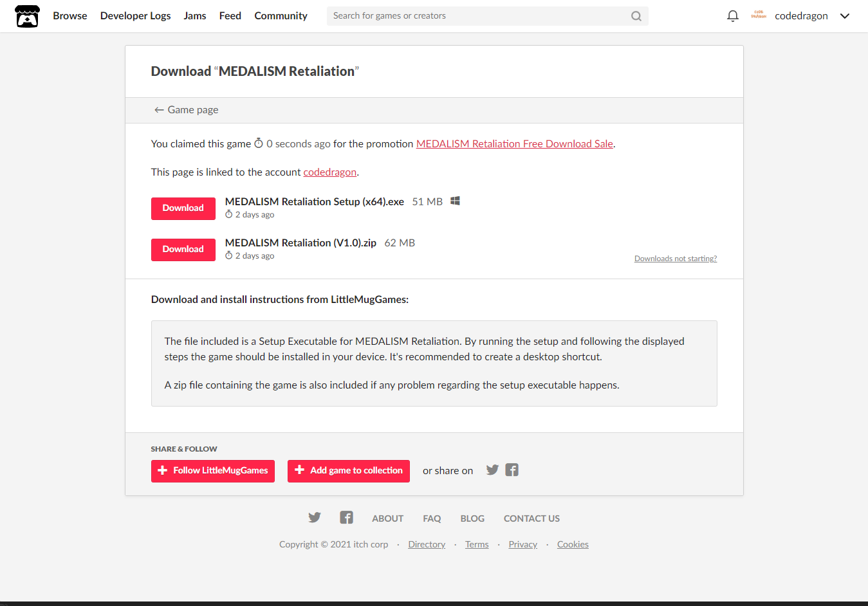This screenshot has width=868, height=606.
Task: Open Developer Logs
Action: pos(136,16)
